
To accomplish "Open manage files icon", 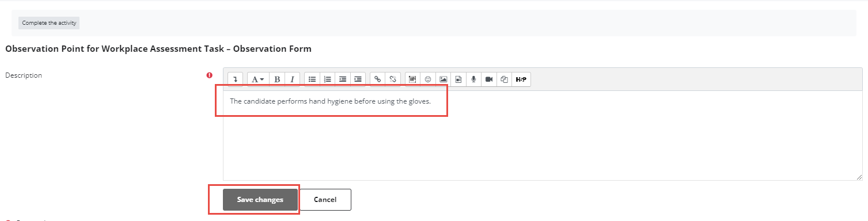I will (504, 79).
